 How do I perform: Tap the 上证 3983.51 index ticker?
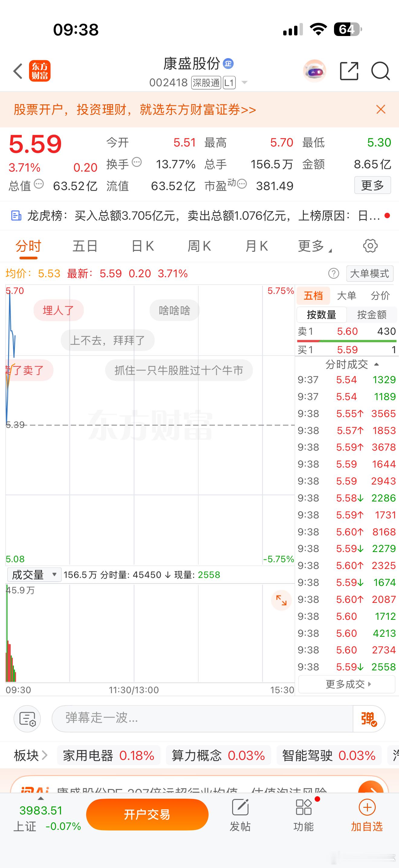tap(47, 817)
